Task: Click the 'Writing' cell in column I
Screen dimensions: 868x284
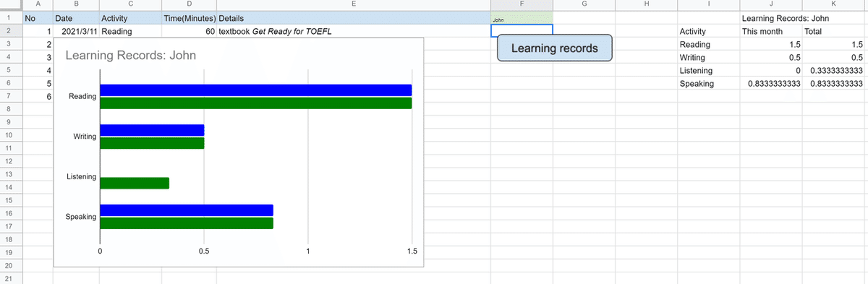Action: coord(709,57)
